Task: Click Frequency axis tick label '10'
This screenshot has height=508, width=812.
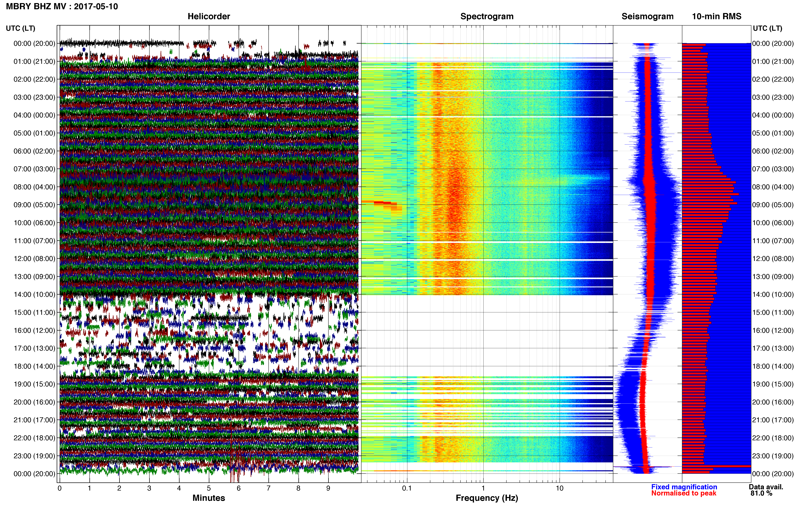Action: (559, 488)
